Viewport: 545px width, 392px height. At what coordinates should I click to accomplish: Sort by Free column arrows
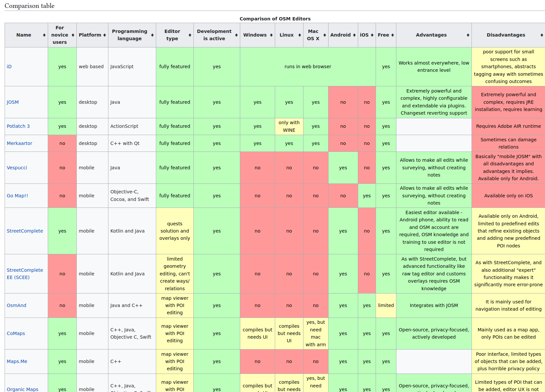[392, 35]
